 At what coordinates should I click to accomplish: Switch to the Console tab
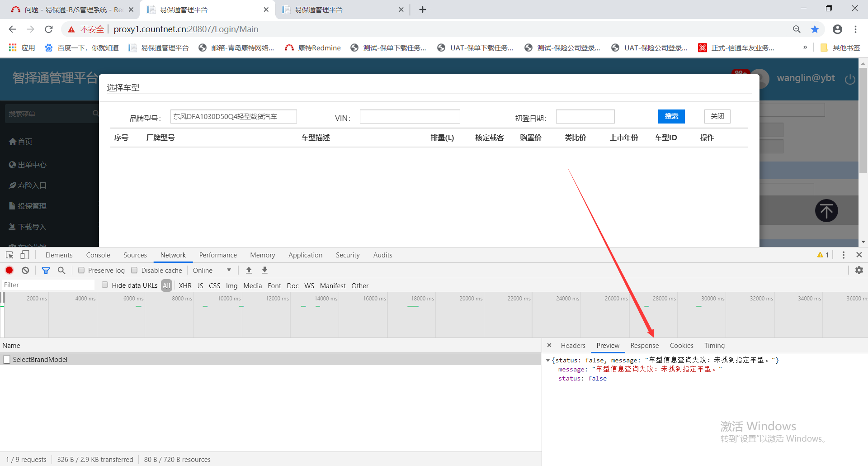98,255
